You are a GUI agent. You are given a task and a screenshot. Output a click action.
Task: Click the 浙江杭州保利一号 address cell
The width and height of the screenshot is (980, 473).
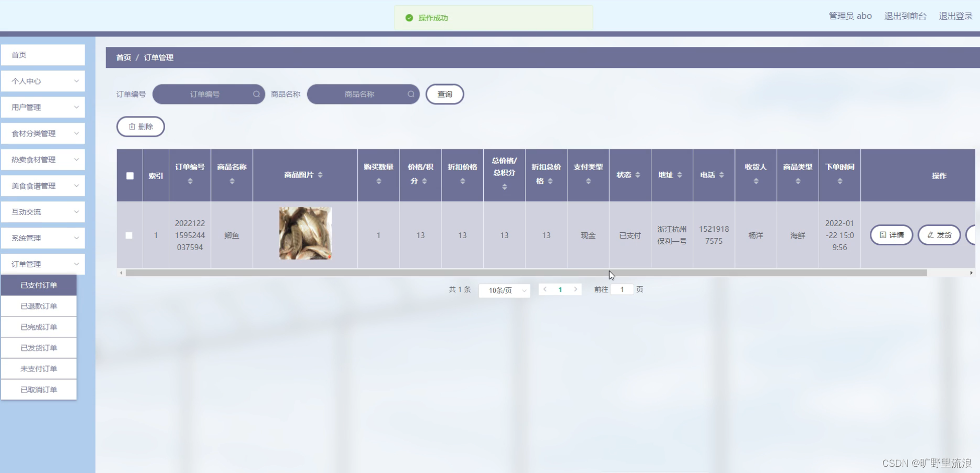[x=672, y=235]
